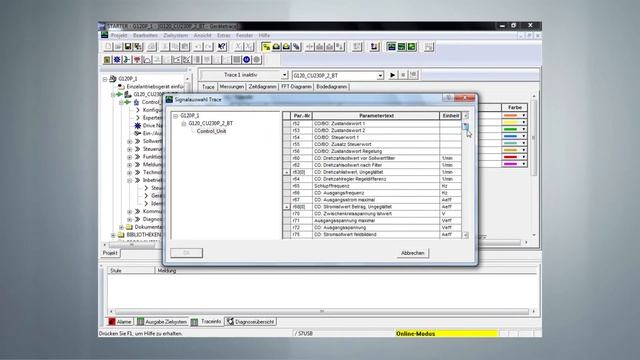Image resolution: width=640 pixels, height=360 pixels.
Task: Switch to the Messungen tab
Action: tap(231, 87)
